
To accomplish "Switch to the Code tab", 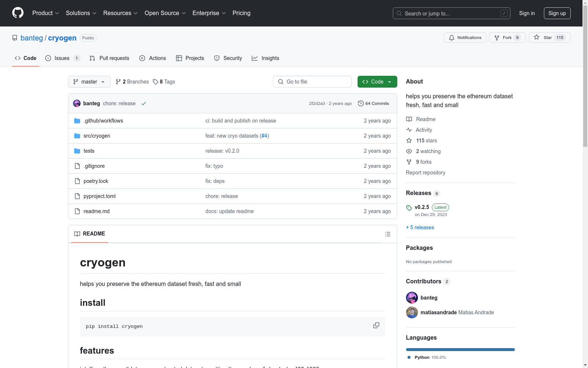I will pos(26,58).
